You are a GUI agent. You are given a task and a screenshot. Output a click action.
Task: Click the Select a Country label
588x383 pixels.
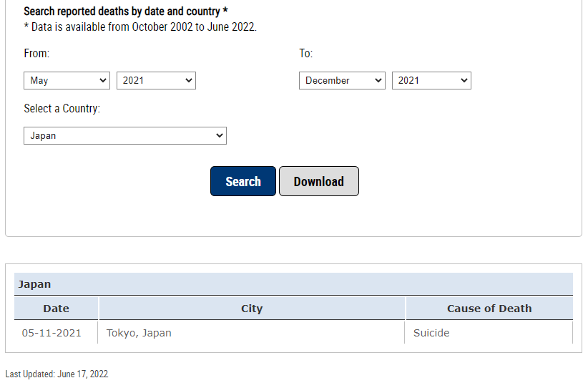[62, 108]
